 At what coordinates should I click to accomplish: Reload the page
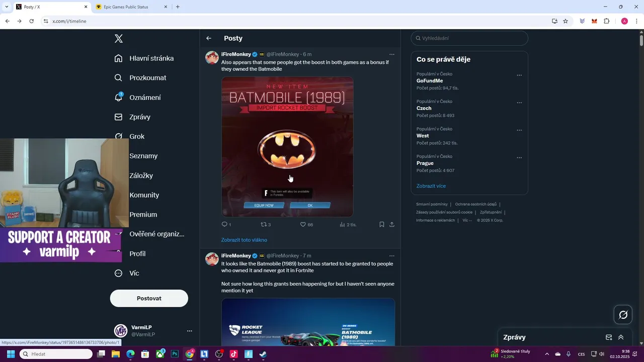31,21
